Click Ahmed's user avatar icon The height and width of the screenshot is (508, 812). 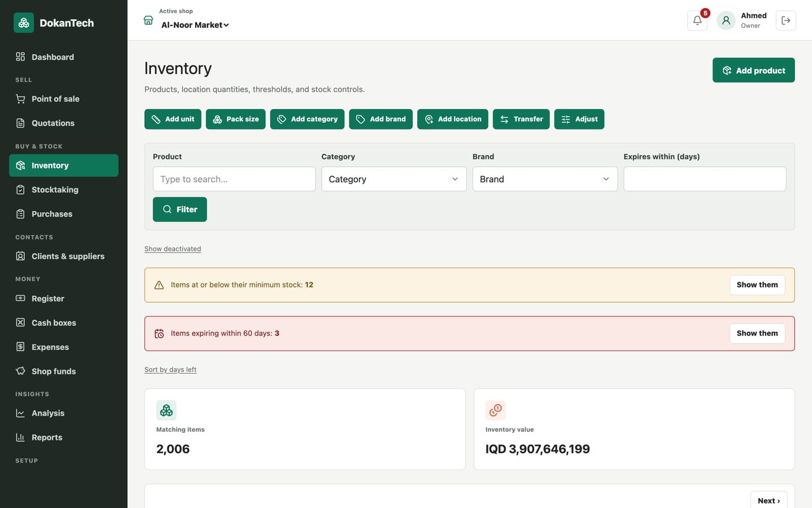[x=726, y=20]
